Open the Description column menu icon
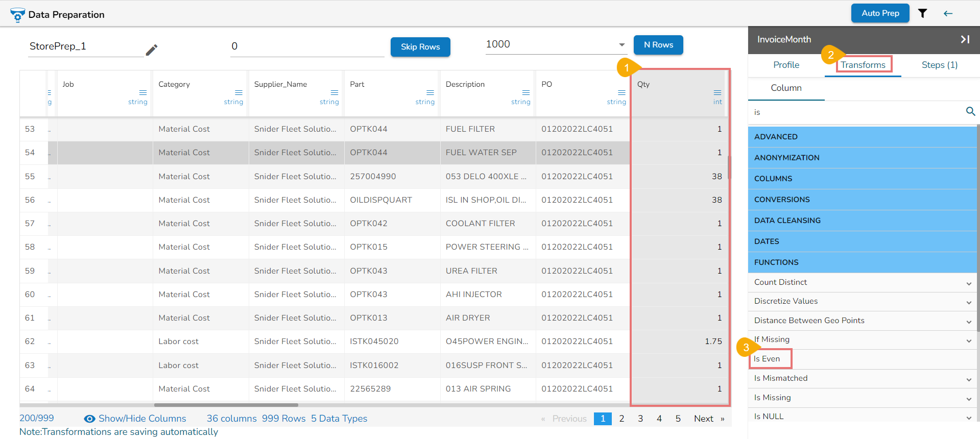Screen dimensions: 980x439 click(x=525, y=92)
